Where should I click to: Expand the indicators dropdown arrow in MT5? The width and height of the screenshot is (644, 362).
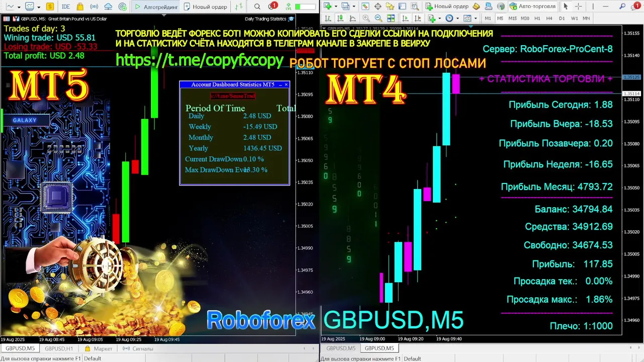[x=39, y=7]
